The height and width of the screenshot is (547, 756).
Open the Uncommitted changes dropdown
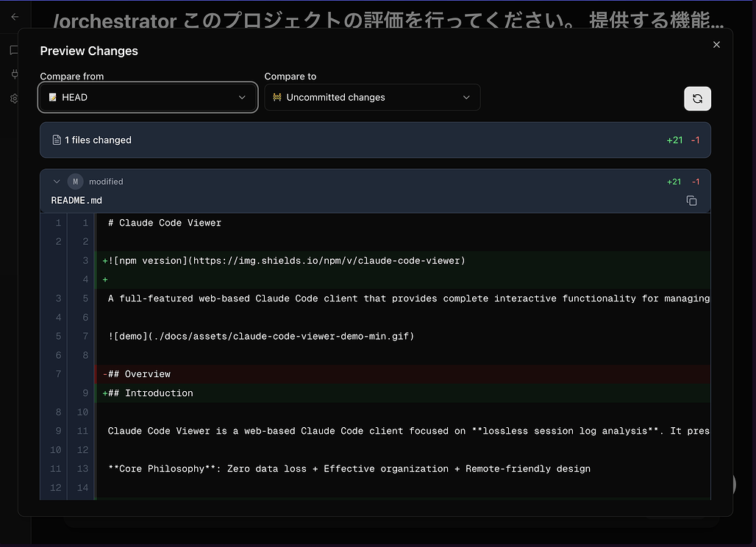[372, 97]
